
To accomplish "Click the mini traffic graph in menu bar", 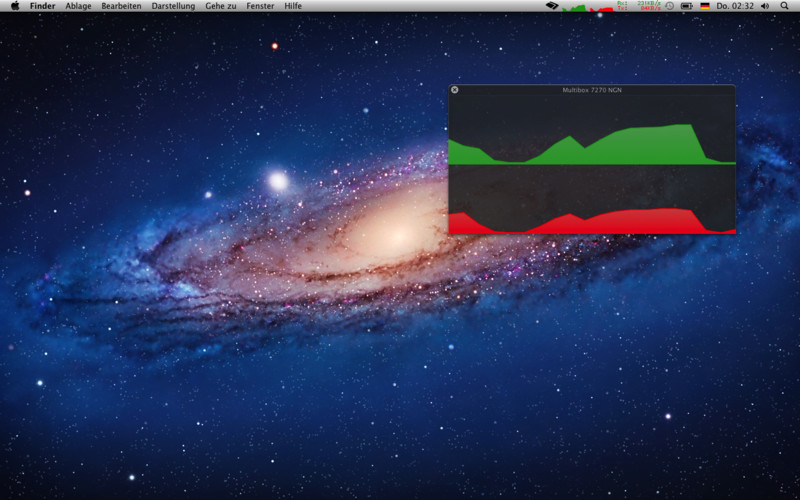I will [x=588, y=7].
